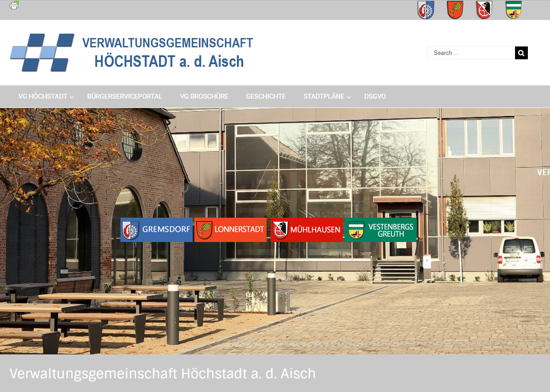Open BÜRGERSERVICEPORTAL menu item
This screenshot has width=550, height=392.
click(x=125, y=96)
